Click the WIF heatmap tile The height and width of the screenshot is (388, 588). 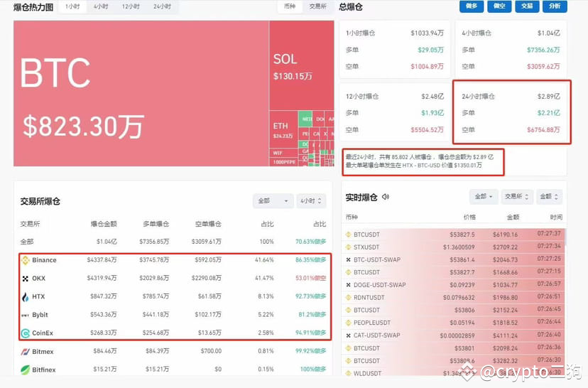[283, 153]
